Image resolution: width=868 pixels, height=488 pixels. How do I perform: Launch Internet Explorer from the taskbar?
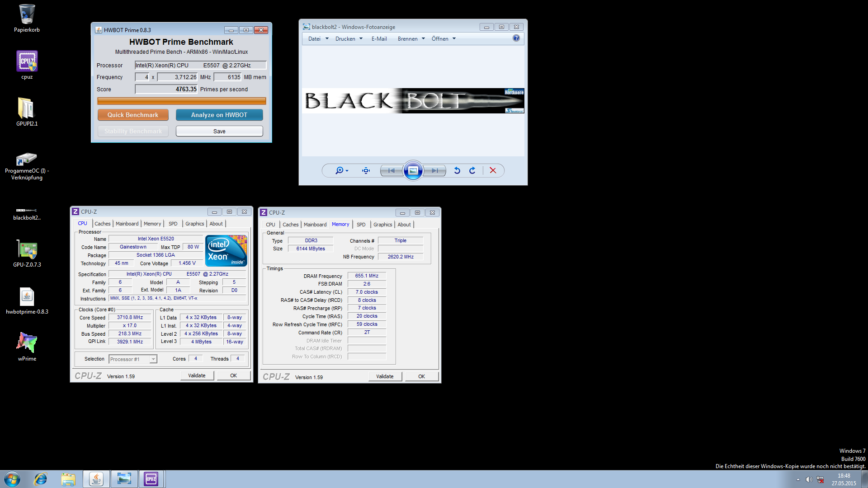[41, 479]
